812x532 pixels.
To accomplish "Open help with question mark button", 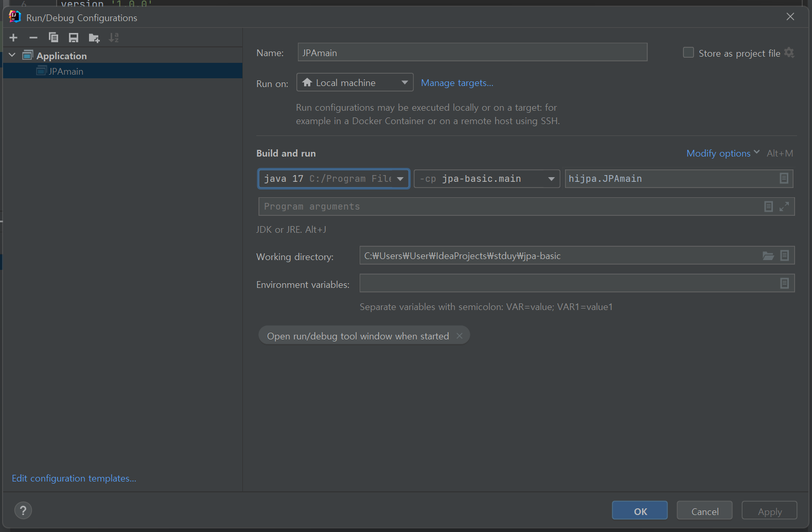I will pyautogui.click(x=23, y=510).
